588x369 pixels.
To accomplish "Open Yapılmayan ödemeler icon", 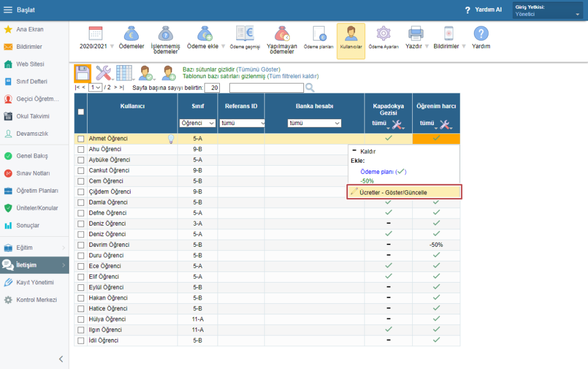I will [x=282, y=34].
